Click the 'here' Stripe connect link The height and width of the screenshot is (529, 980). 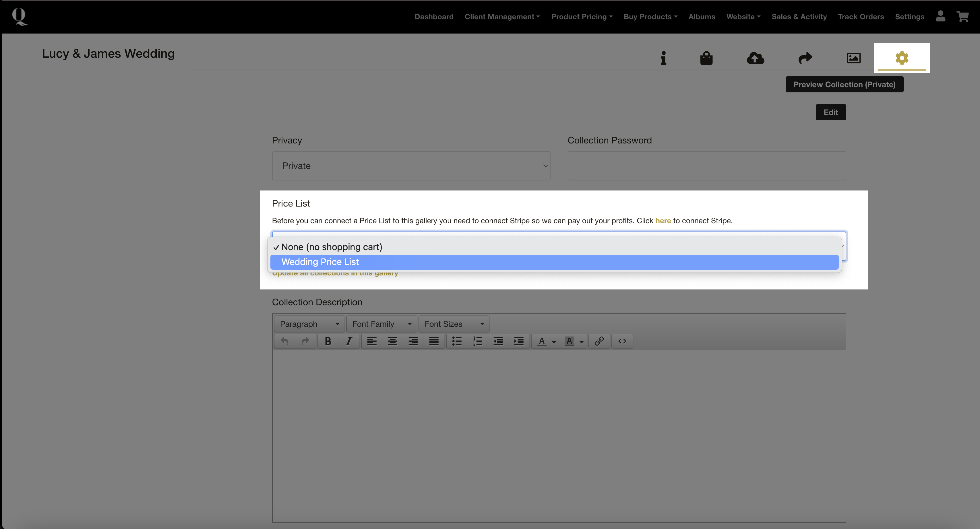click(663, 221)
